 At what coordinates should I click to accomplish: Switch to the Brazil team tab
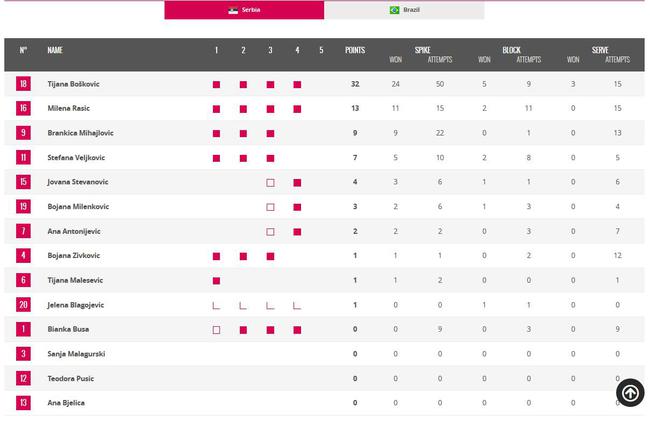[404, 10]
